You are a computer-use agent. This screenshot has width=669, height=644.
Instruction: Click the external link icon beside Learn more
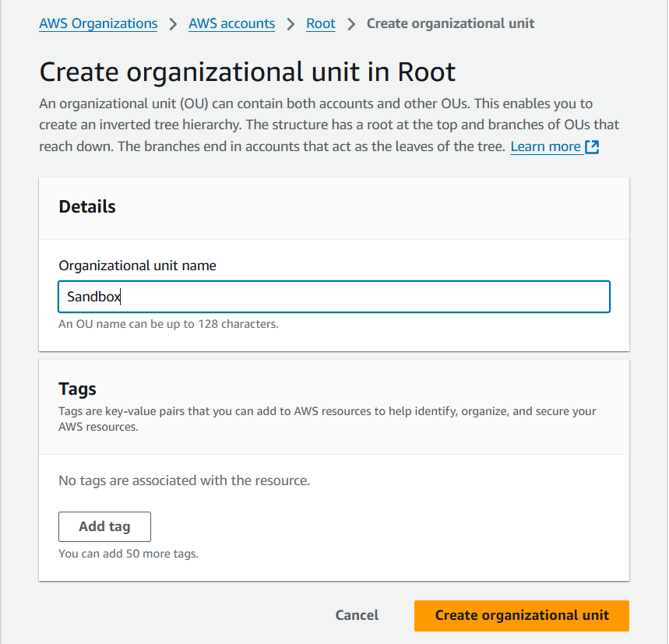592,146
